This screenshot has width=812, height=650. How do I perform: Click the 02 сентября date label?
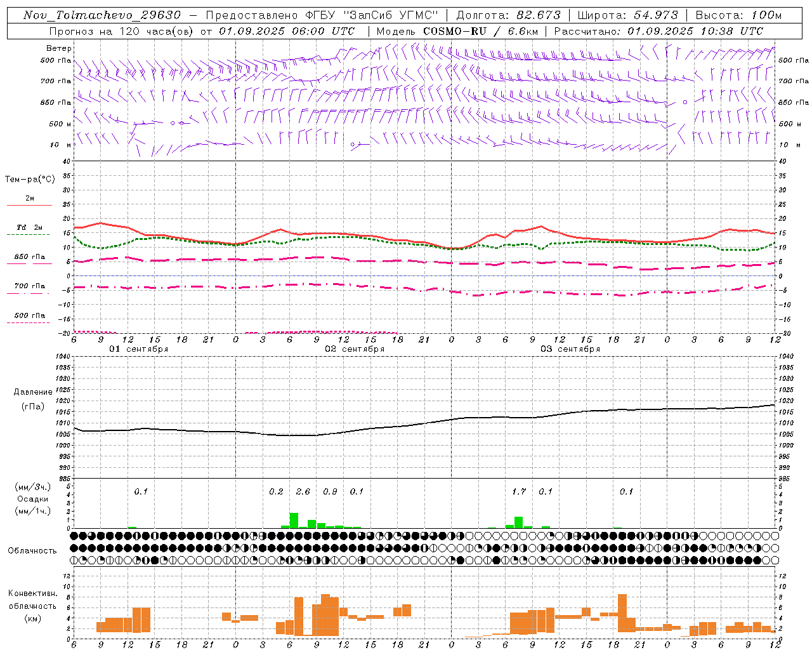(x=354, y=349)
